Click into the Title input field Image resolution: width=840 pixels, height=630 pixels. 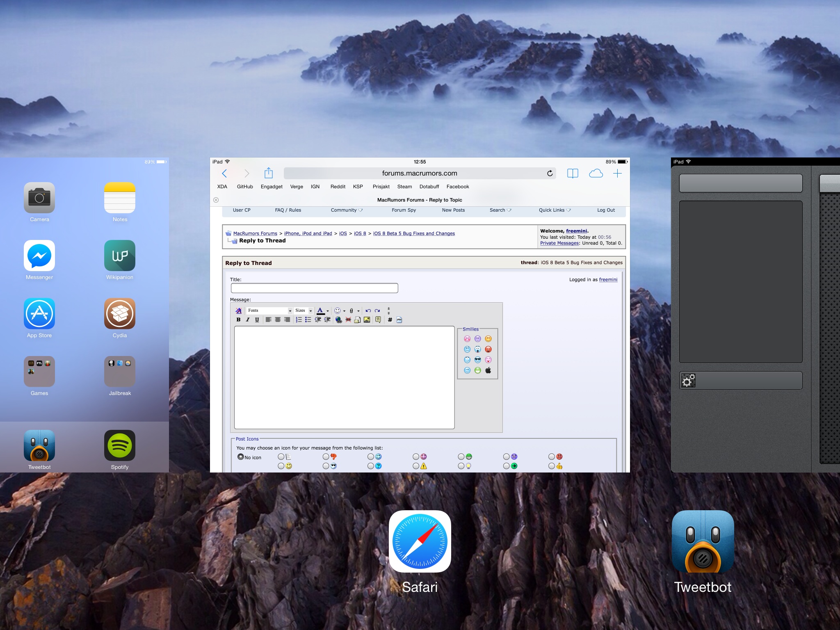[x=314, y=288]
